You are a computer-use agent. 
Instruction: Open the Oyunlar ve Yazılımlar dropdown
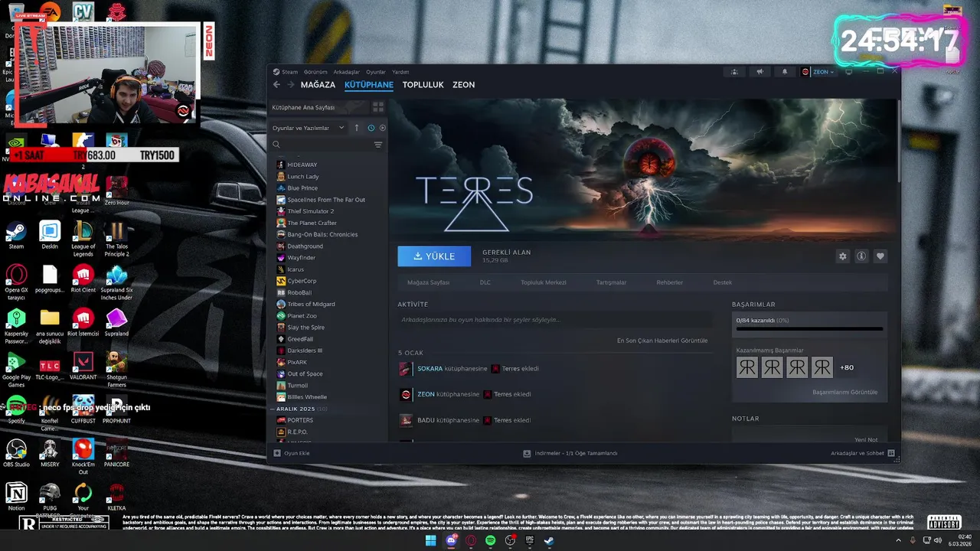pos(309,128)
